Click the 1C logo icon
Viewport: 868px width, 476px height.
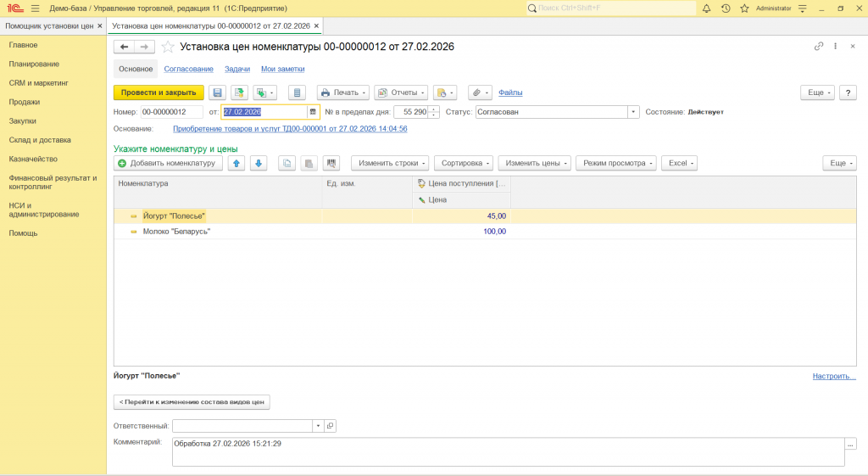(15, 8)
